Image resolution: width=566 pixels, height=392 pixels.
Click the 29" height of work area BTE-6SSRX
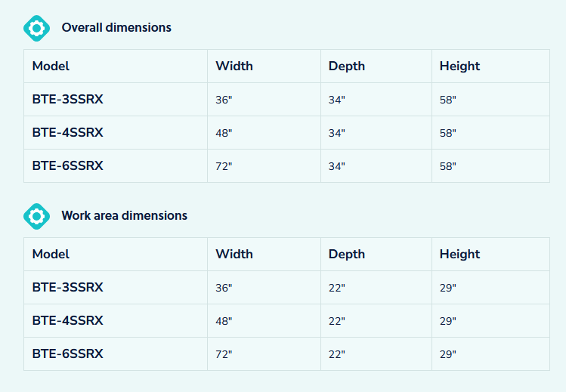coord(448,354)
